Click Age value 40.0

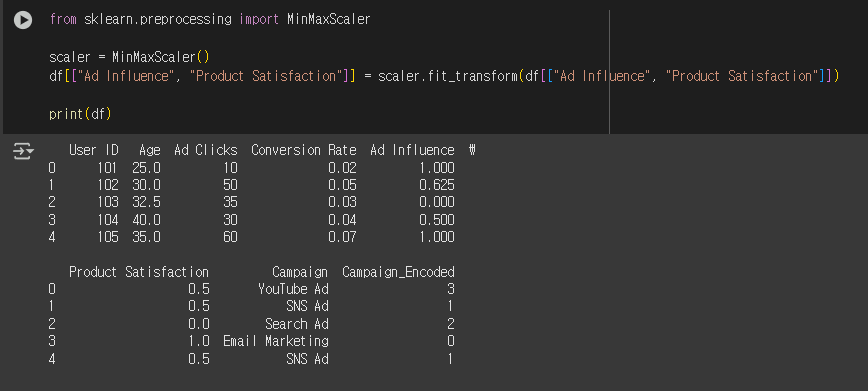[146, 220]
